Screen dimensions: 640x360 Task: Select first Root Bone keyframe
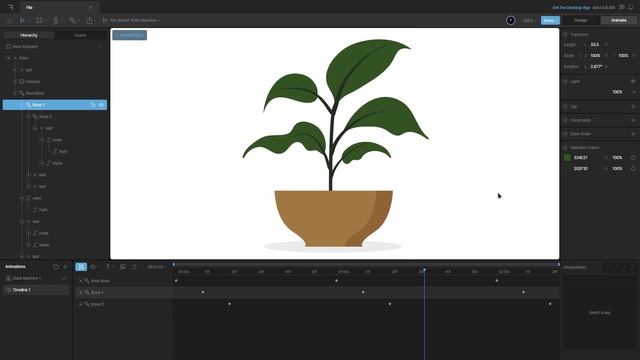coord(176,281)
